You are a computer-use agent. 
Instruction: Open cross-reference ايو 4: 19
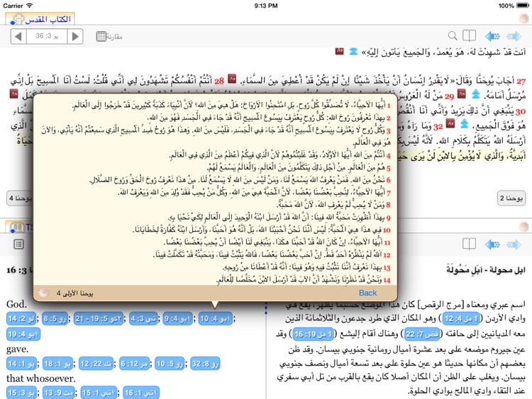[23, 335]
